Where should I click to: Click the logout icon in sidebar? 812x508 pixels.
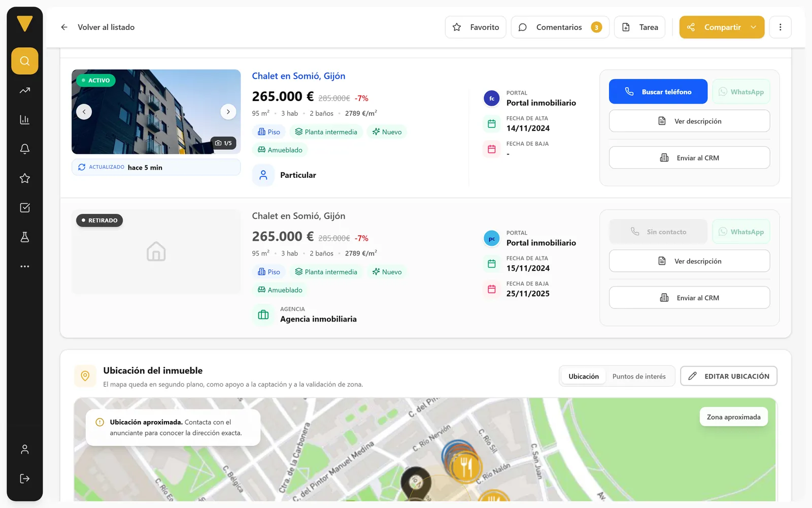tap(25, 479)
